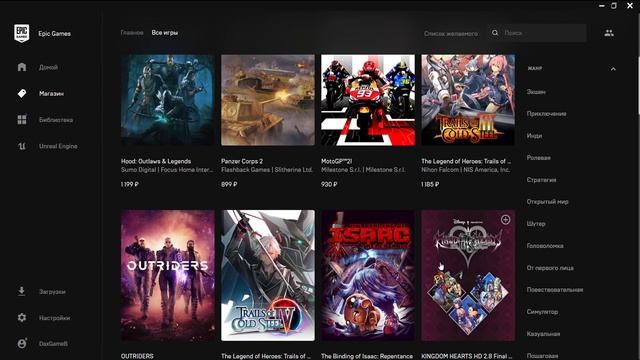Open the Friends icon at top right
The height and width of the screenshot is (360, 640).
[x=609, y=33]
